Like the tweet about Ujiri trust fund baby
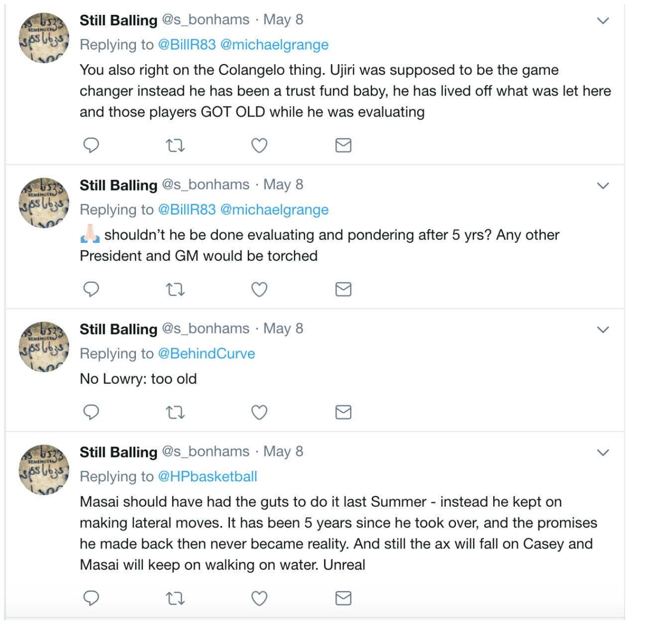 coord(259,145)
